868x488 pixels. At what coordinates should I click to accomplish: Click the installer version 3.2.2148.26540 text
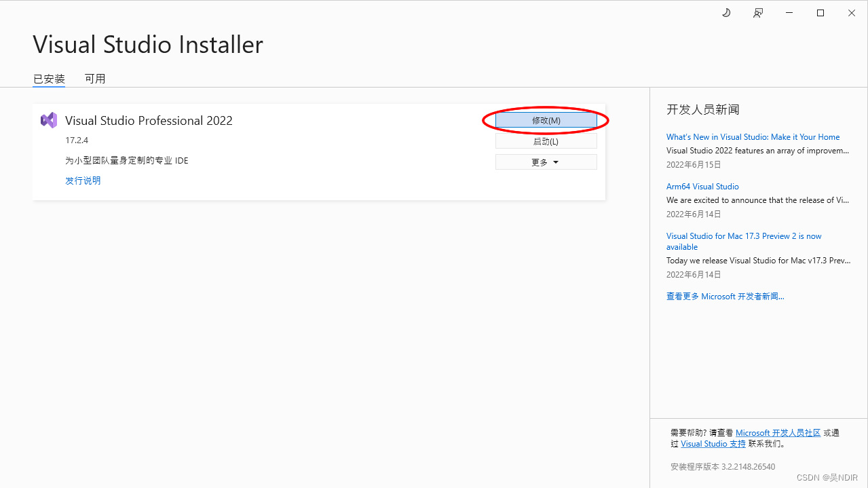[723, 467]
